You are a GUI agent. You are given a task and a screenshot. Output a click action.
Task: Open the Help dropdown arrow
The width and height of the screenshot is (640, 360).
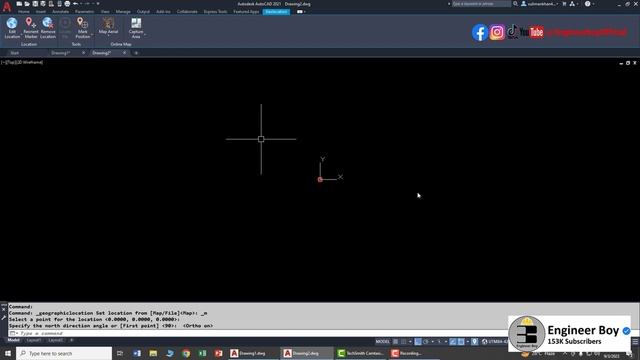(593, 4)
